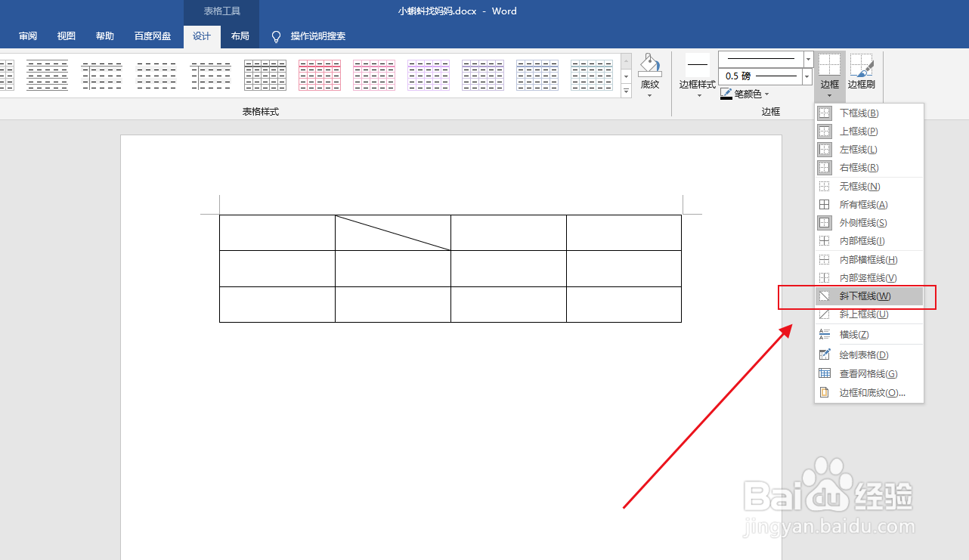969x560 pixels.
Task: Select the 上框线 top border icon
Action: [x=825, y=131]
